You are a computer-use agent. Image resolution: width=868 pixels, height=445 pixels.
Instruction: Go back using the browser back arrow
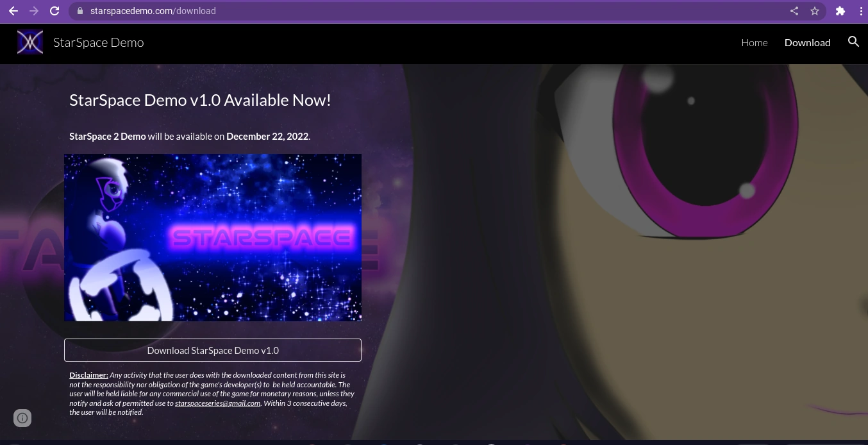(x=13, y=11)
